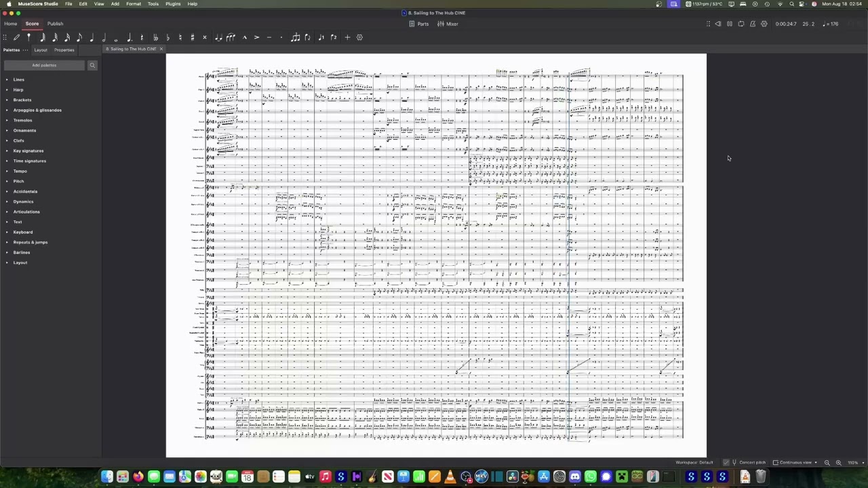The width and height of the screenshot is (868, 488).
Task: Start score playback
Action: [x=730, y=24]
